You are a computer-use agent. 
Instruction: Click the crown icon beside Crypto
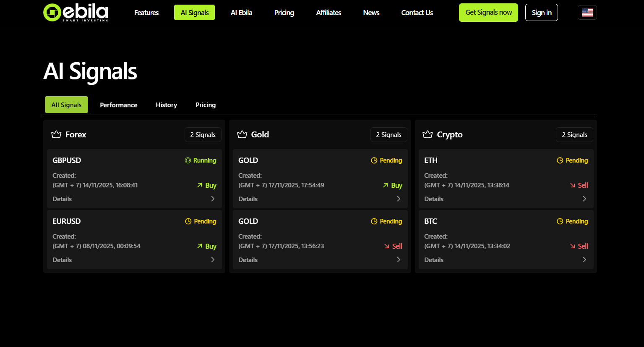point(428,134)
